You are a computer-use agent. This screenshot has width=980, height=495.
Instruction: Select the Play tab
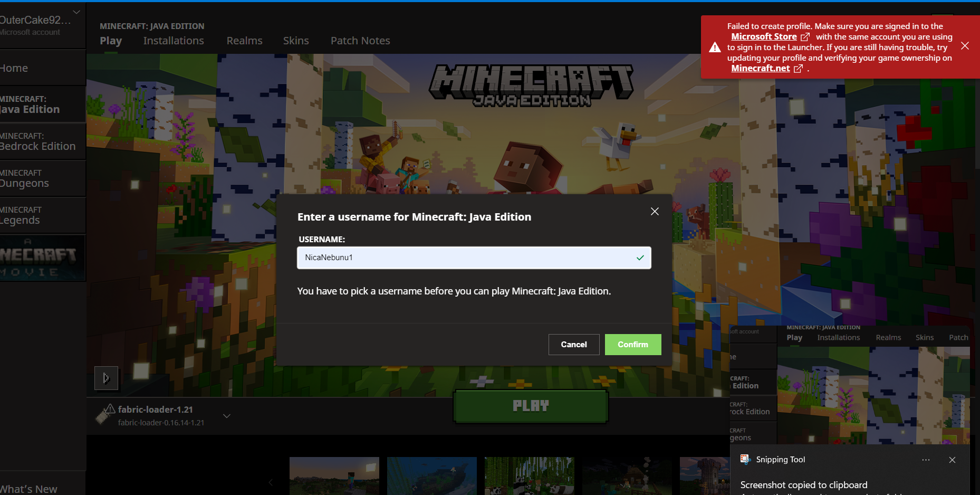[x=111, y=41]
